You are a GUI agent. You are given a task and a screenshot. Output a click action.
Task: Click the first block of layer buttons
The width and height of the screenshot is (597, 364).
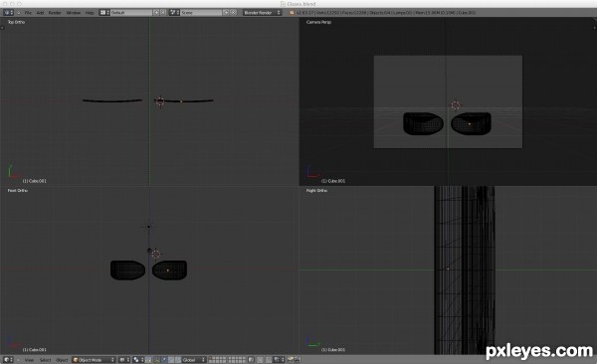click(x=217, y=359)
